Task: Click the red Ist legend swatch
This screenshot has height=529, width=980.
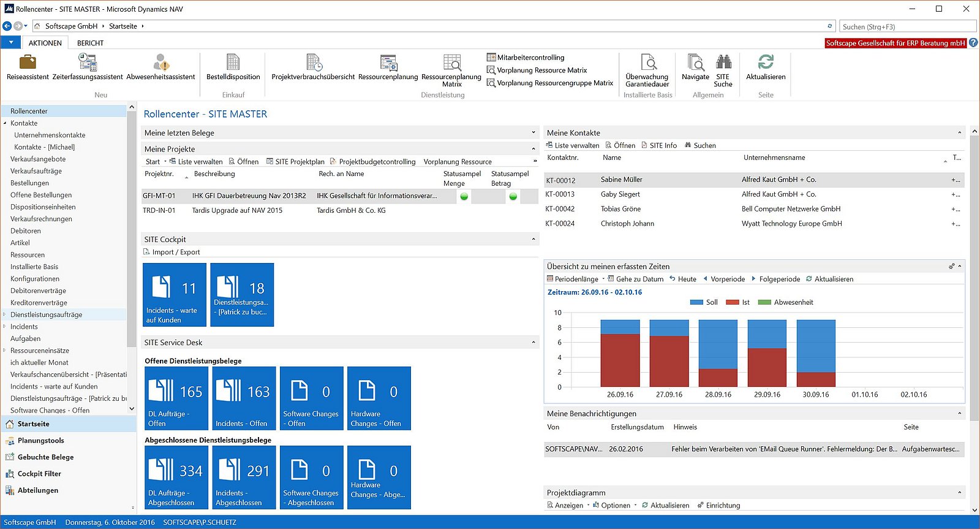Action: pos(732,302)
